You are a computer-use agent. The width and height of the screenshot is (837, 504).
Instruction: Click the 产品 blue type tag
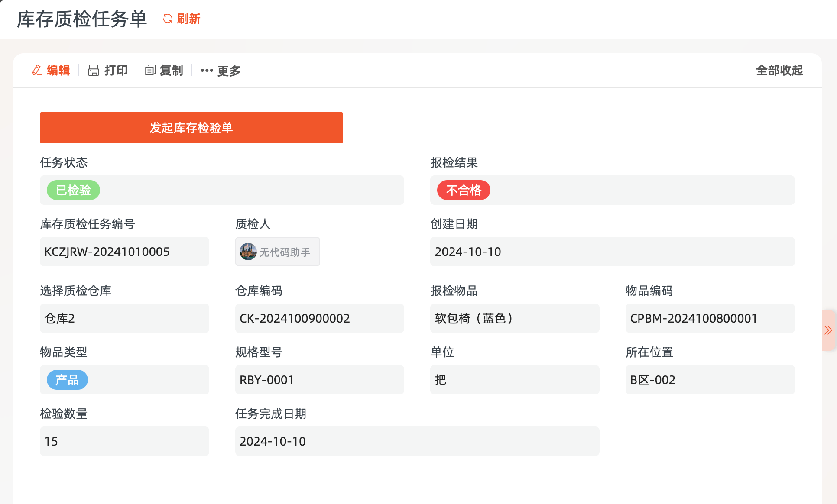point(67,380)
